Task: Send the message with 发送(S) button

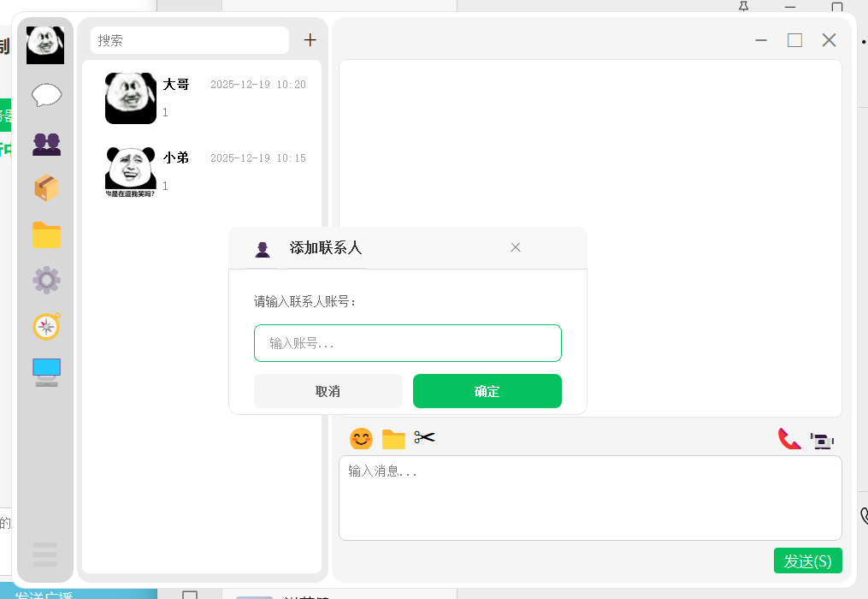Action: pyautogui.click(x=806, y=560)
